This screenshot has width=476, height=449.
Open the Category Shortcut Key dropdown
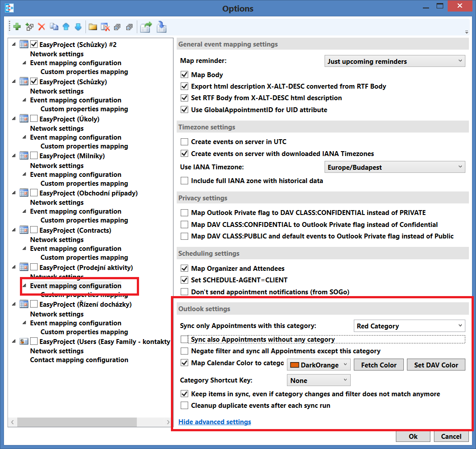tap(318, 380)
